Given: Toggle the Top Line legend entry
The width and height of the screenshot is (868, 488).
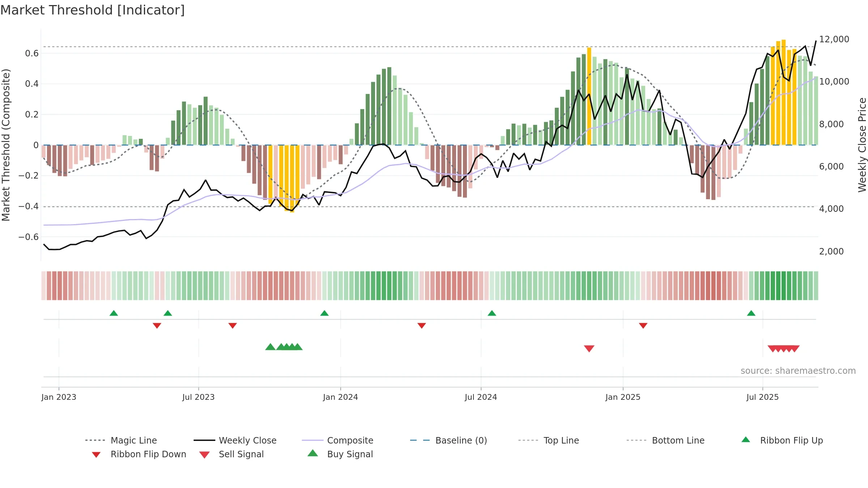Looking at the screenshot, I should [548, 440].
